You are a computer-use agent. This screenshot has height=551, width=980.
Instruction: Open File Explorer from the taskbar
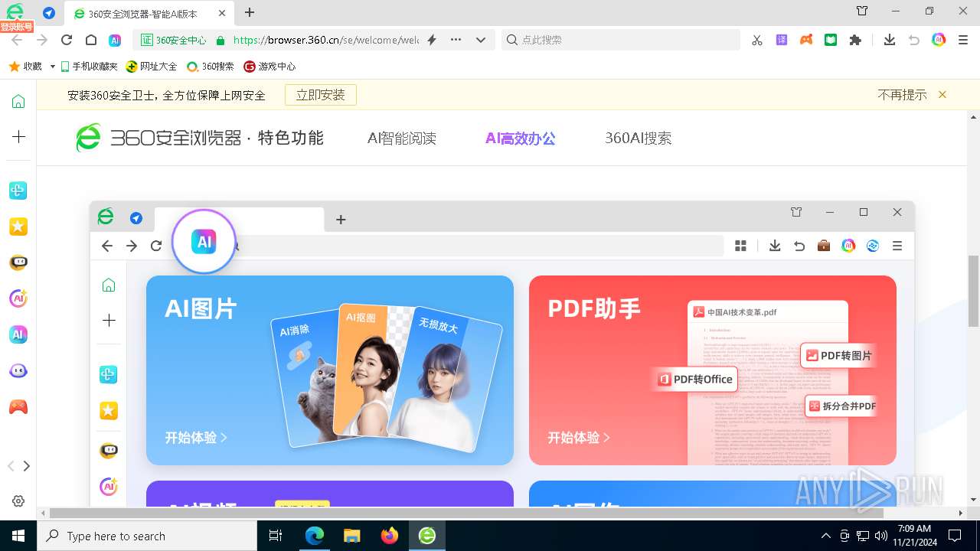click(352, 536)
